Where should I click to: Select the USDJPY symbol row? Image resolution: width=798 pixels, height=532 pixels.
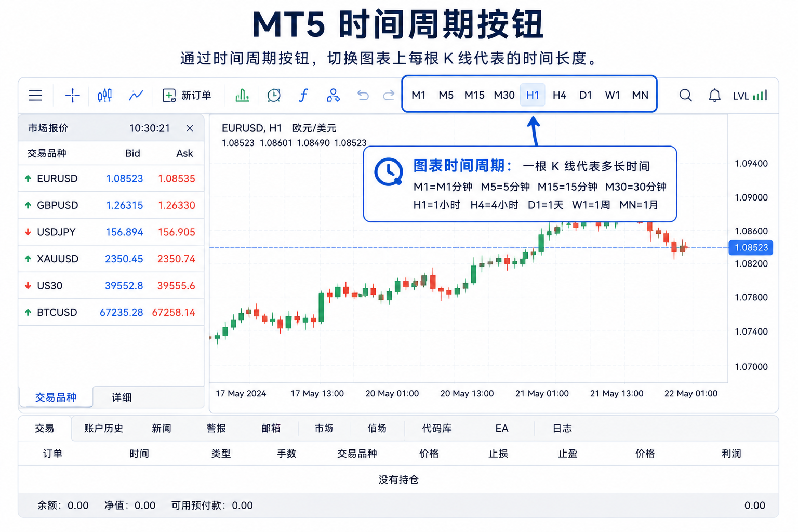(111, 232)
